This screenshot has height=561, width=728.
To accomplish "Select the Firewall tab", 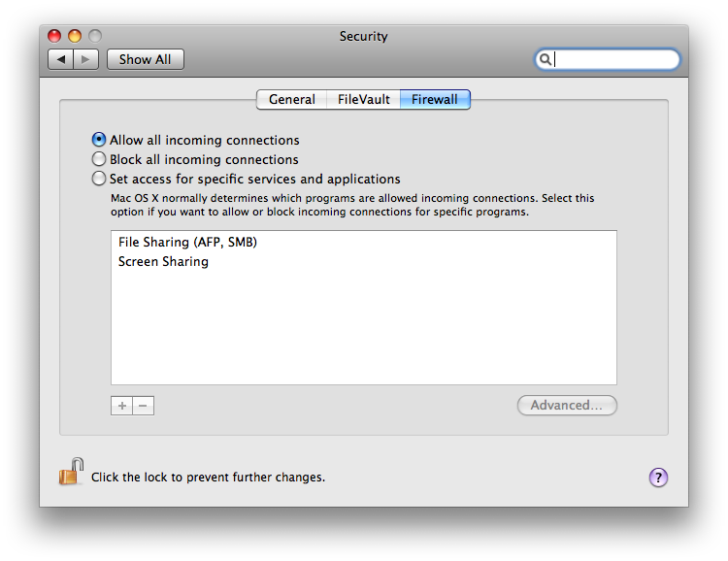I will [434, 99].
